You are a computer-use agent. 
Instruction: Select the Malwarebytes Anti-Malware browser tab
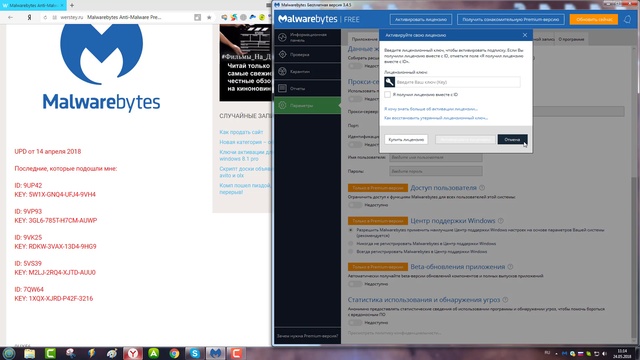tap(33, 5)
